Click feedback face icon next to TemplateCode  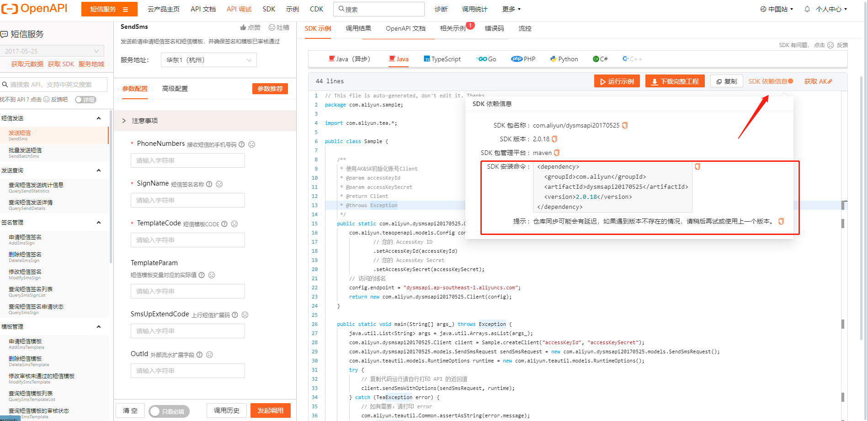[x=234, y=224]
